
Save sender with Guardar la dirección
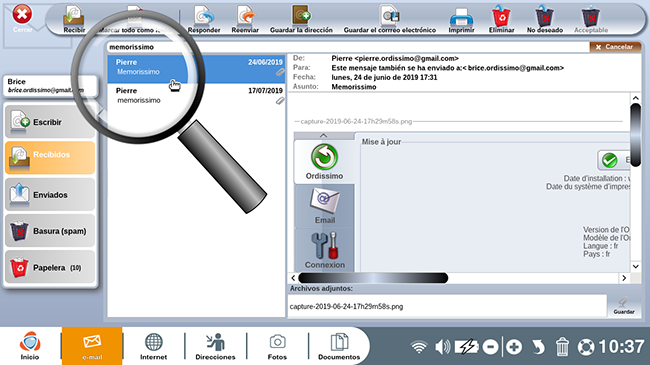[301, 19]
